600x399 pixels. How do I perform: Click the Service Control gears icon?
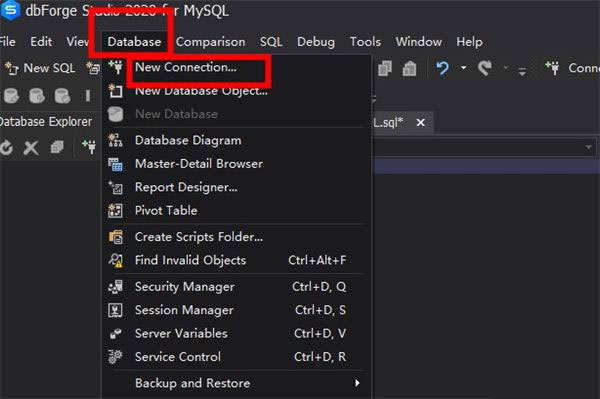coord(115,357)
